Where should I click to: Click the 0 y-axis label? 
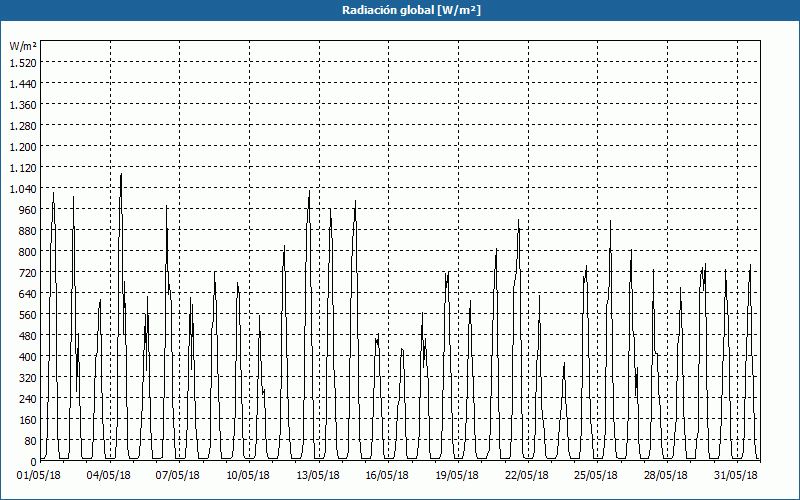(34, 462)
